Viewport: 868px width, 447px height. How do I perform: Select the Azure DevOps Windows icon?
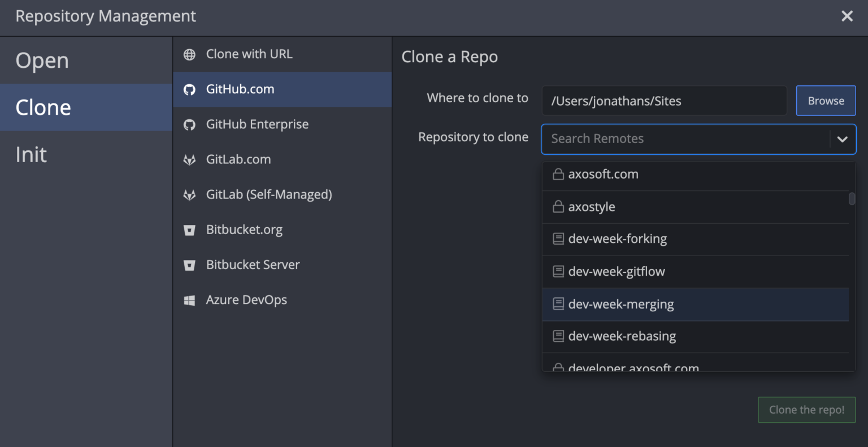[x=189, y=299]
